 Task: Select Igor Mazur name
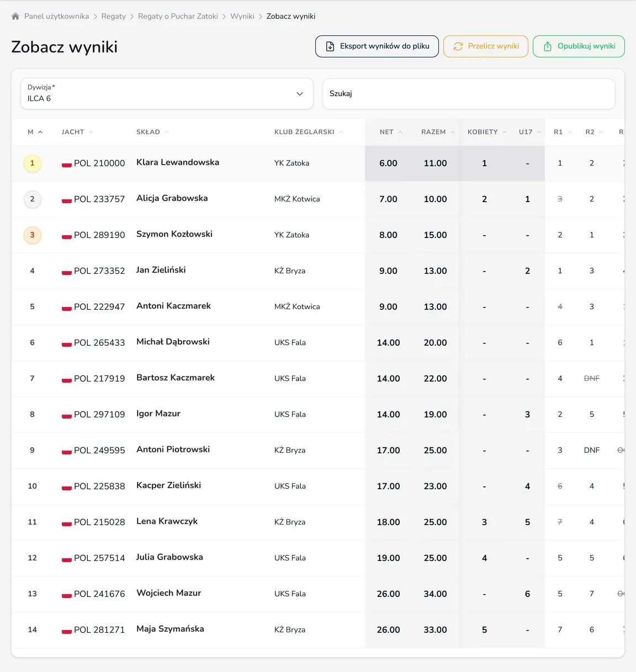[x=158, y=414]
